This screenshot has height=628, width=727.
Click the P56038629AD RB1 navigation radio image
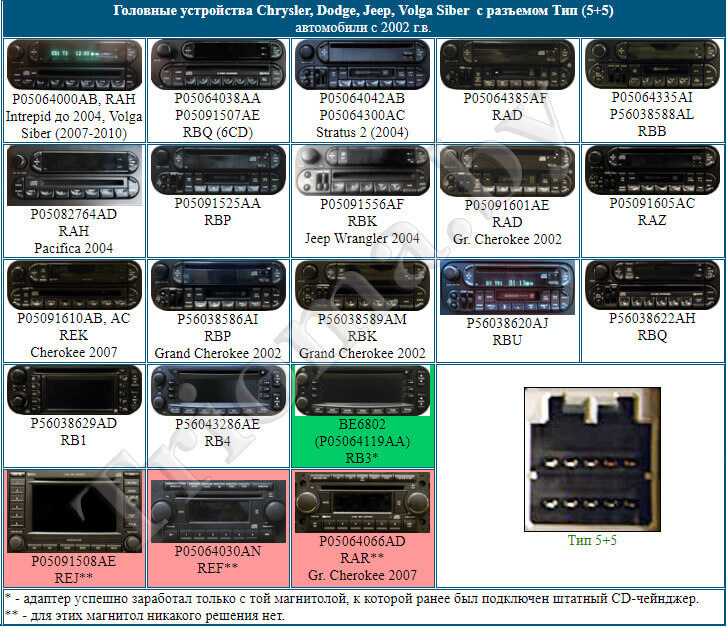click(74, 390)
